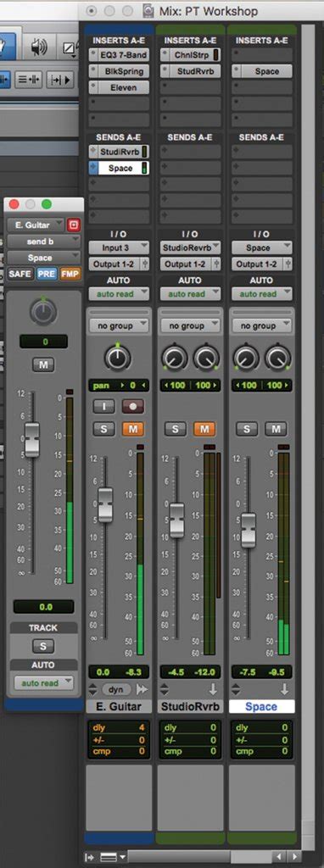Screen dimensions: 324x868
Task: Open Space bus selector in send window
Action: [44, 258]
